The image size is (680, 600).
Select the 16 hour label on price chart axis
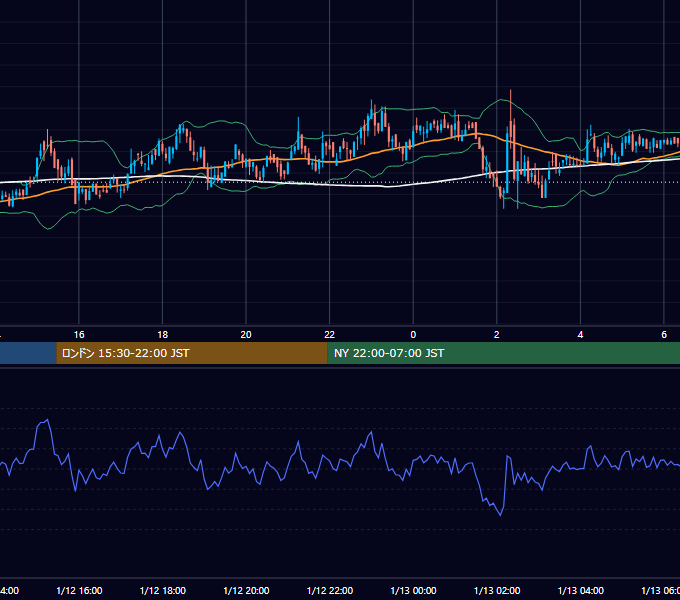[79, 335]
